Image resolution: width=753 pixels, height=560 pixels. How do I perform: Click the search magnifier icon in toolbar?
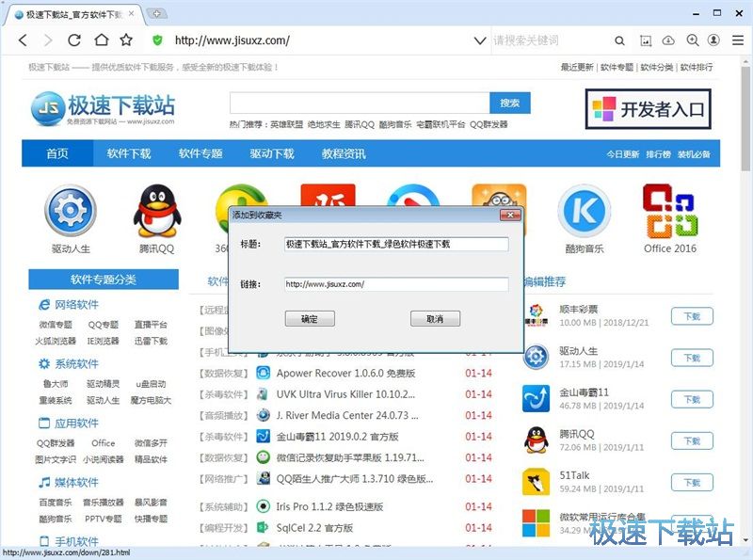point(619,40)
